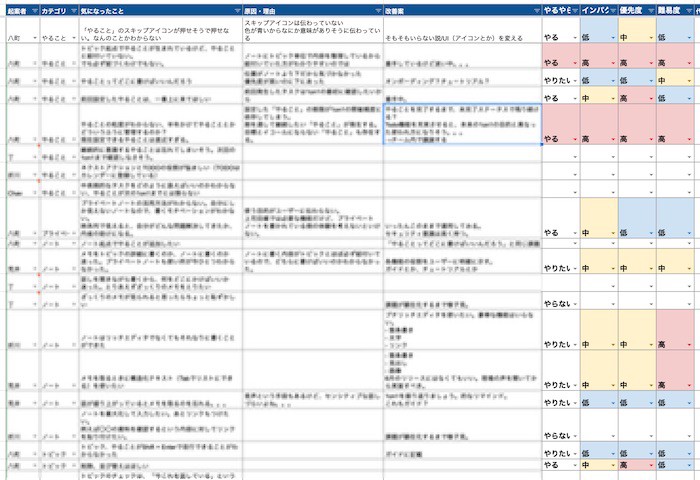Screen dimensions: 700x480
Task: Open the 優先度 低 dropdown in the やりたい/低/低/中 row
Action: [x=651, y=81]
